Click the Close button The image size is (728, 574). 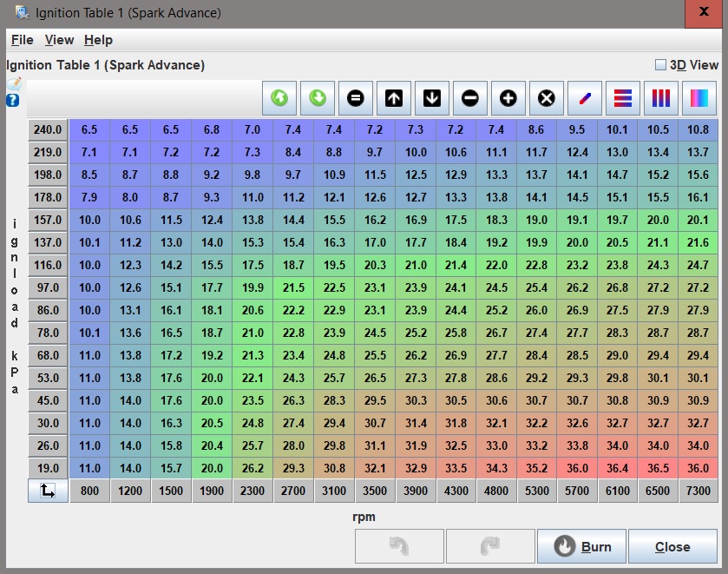click(x=672, y=547)
